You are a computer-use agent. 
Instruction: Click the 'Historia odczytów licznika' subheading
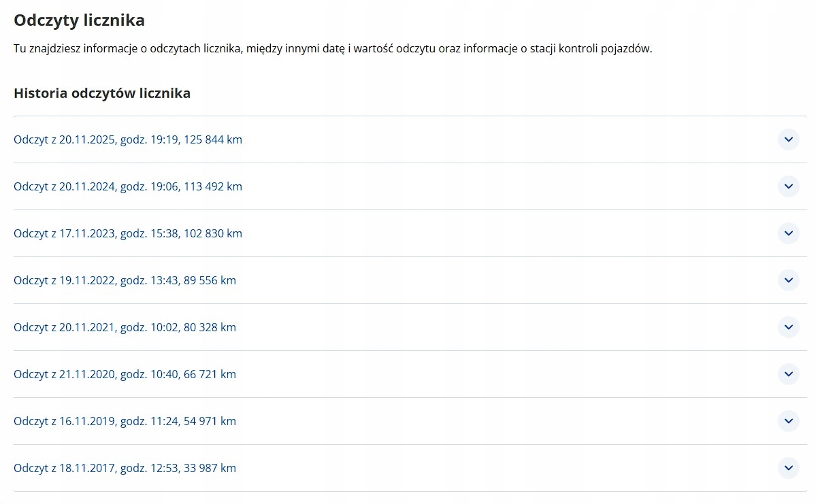(102, 93)
